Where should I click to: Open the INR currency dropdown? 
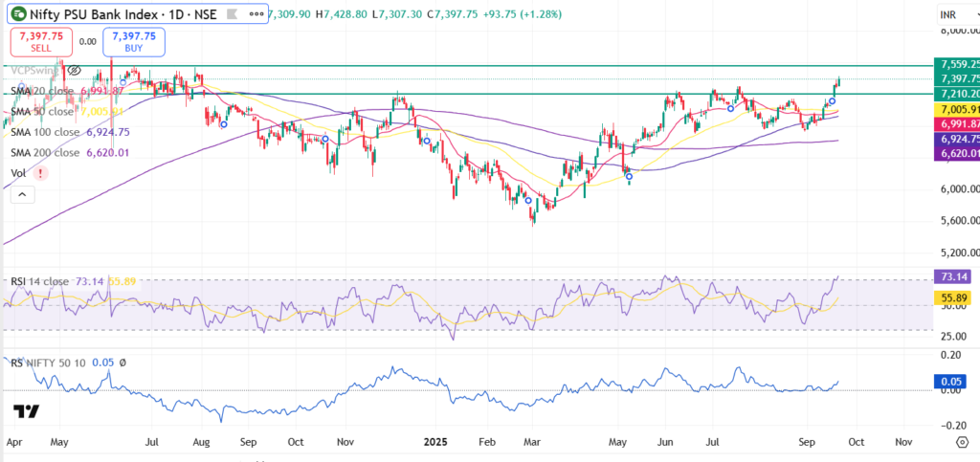pos(958,13)
